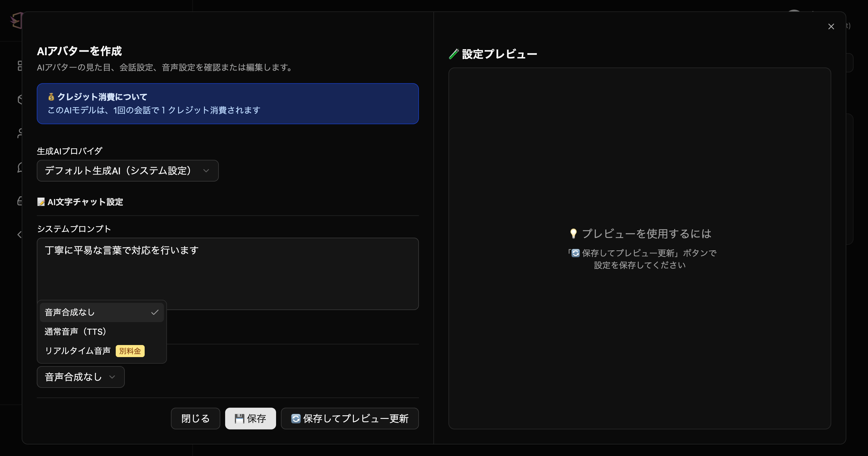Screen dimensions: 868x456
Task: Click クレジット消費について heading text
Action: tap(102, 97)
